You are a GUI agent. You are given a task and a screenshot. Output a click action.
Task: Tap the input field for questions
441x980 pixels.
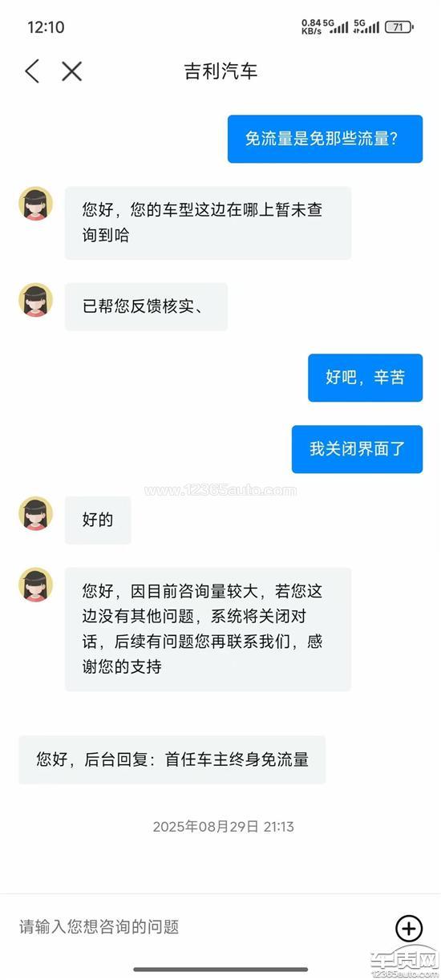(x=200, y=927)
